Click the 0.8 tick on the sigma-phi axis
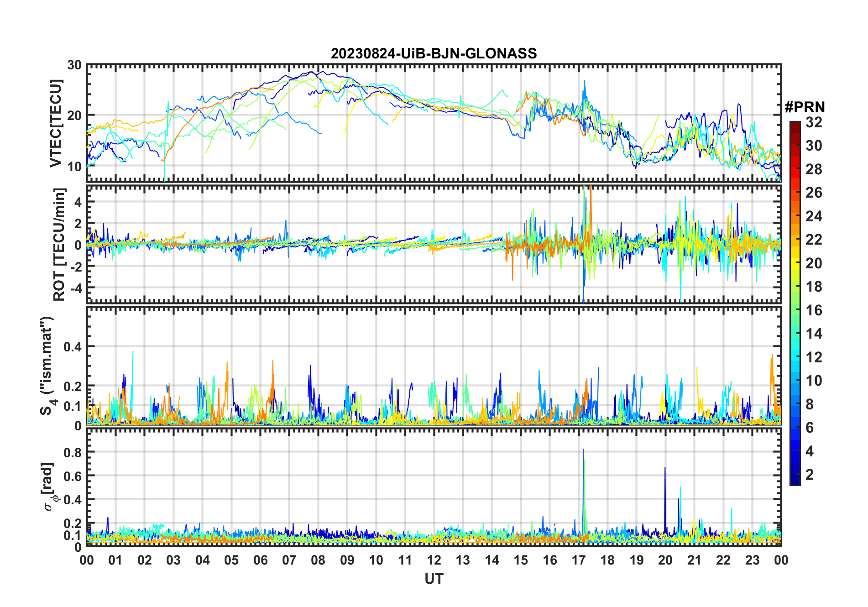The image size is (868, 607). pos(73,452)
